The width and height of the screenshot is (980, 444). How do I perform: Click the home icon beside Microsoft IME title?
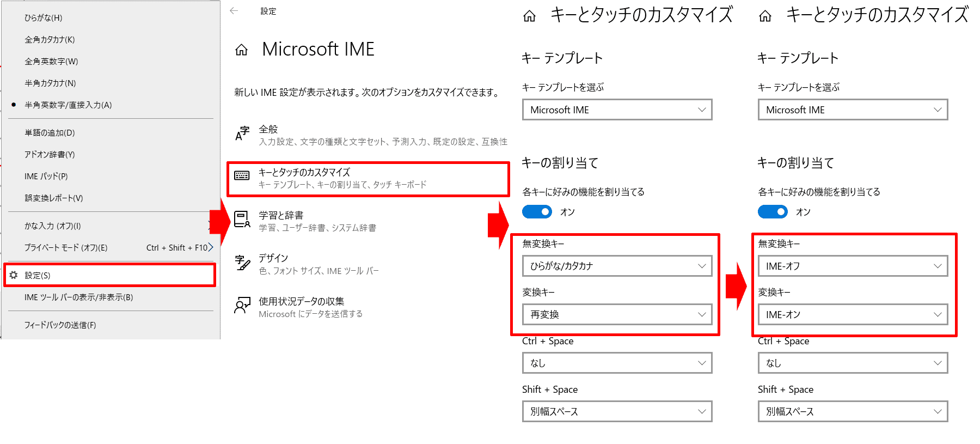click(x=241, y=50)
